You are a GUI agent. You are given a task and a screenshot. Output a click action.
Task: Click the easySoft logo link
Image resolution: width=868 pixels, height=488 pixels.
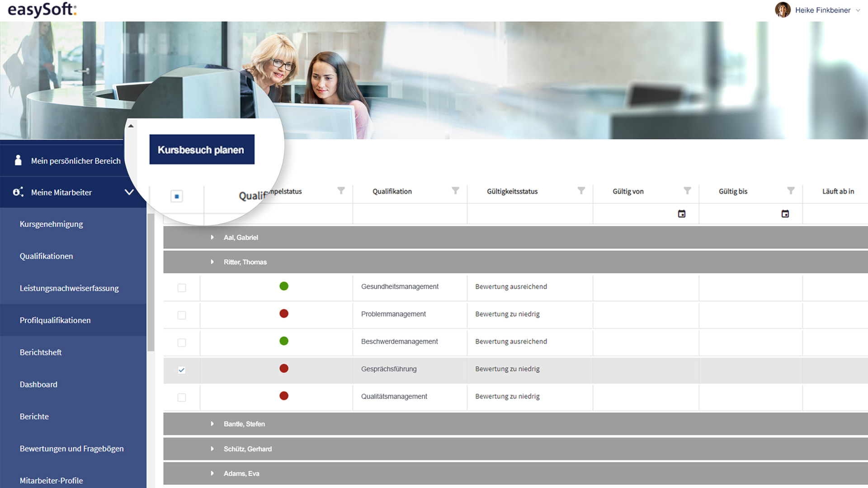[x=42, y=9]
